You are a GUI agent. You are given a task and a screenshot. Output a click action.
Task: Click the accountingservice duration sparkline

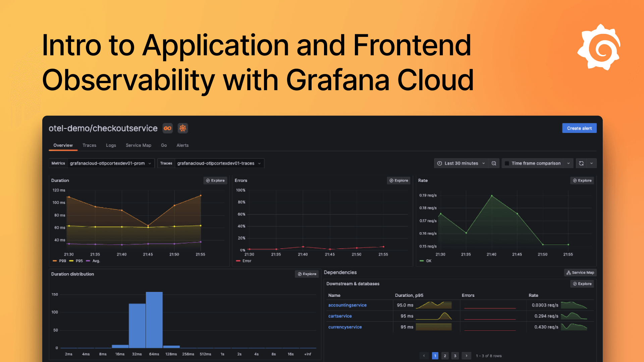[434, 305]
